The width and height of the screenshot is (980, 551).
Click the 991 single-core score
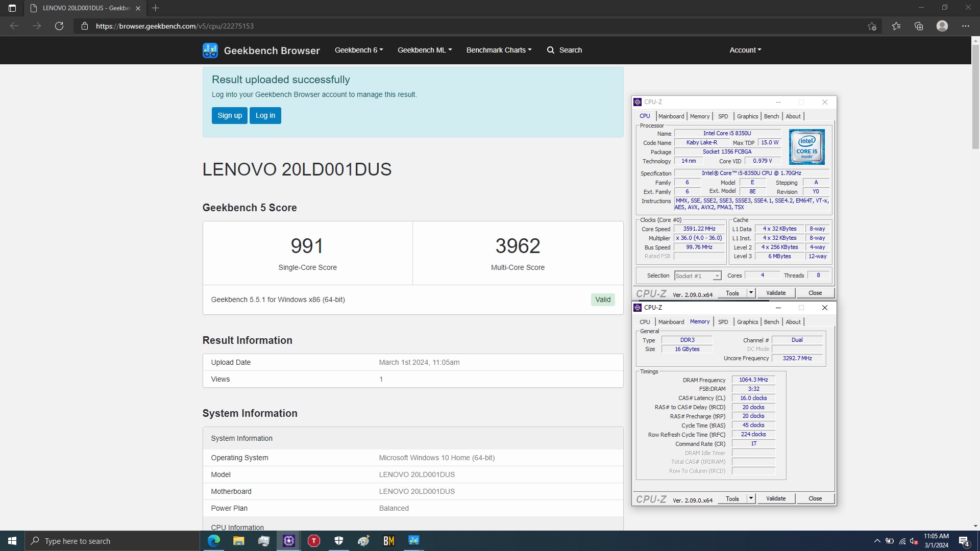point(307,246)
